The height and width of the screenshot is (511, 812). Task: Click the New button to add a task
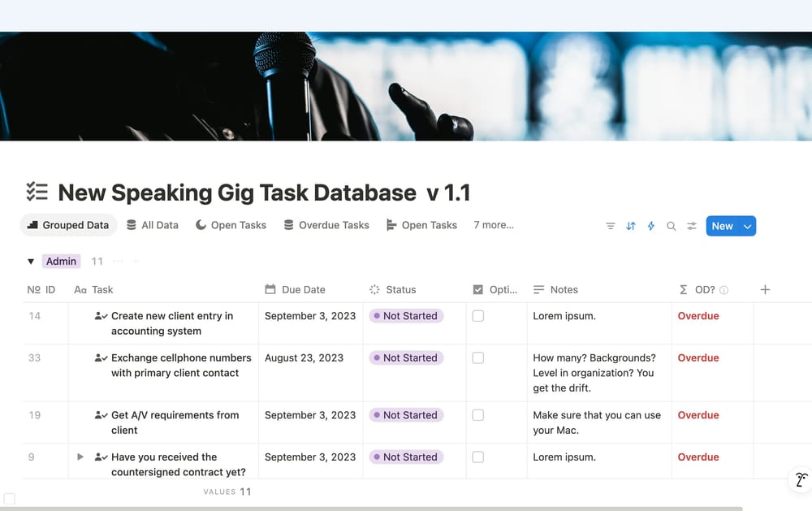722,226
